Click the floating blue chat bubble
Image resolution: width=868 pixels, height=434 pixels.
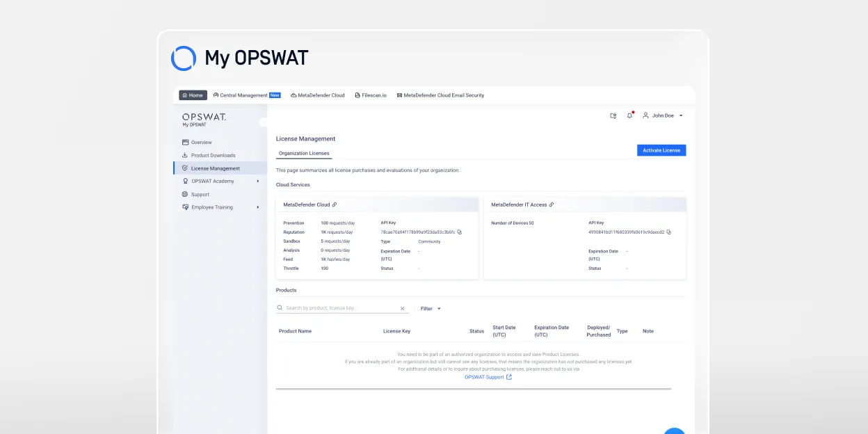[673, 431]
